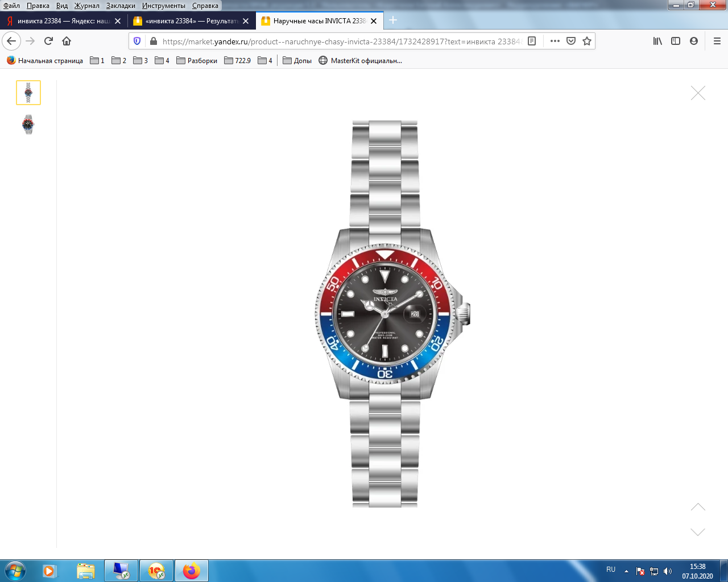Open the 722.9 bookmark folder
The width and height of the screenshot is (728, 582).
[x=237, y=60]
